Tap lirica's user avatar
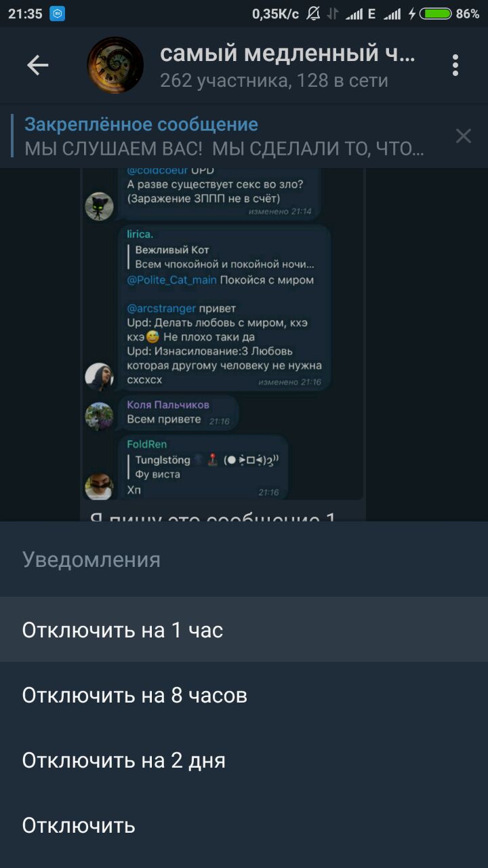The height and width of the screenshot is (868, 488). click(99, 376)
